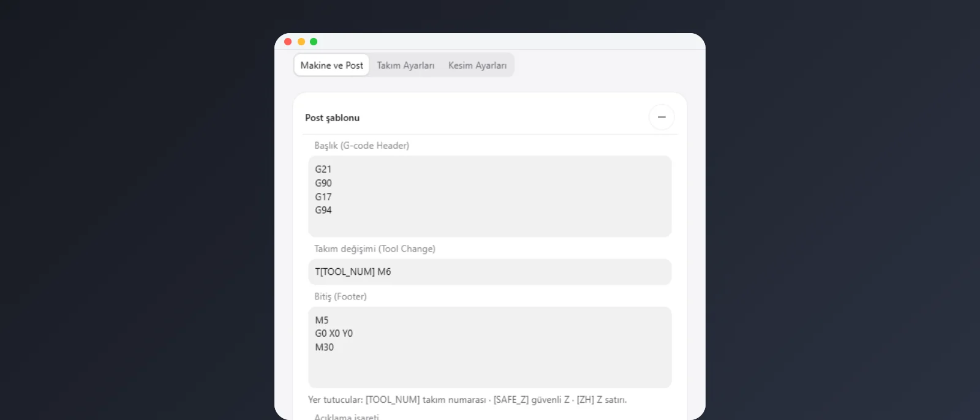Switch to the Makine ve Post tab
Image resolution: width=980 pixels, height=420 pixels.
click(331, 66)
